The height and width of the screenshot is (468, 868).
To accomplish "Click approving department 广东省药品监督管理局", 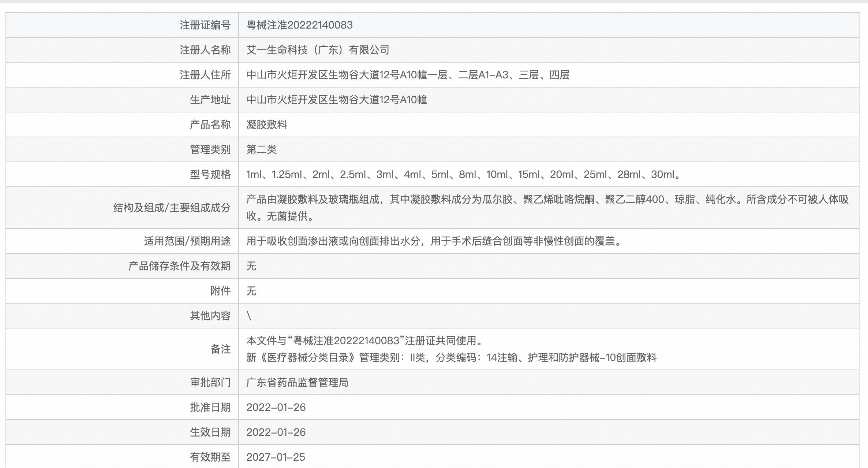I will [x=297, y=382].
